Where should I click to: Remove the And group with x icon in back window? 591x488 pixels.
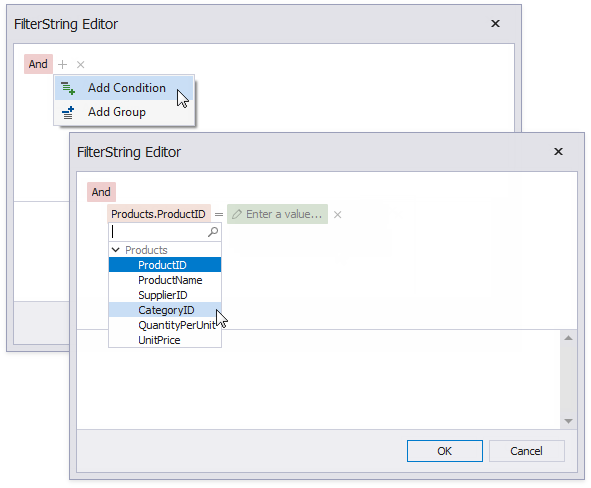80,64
